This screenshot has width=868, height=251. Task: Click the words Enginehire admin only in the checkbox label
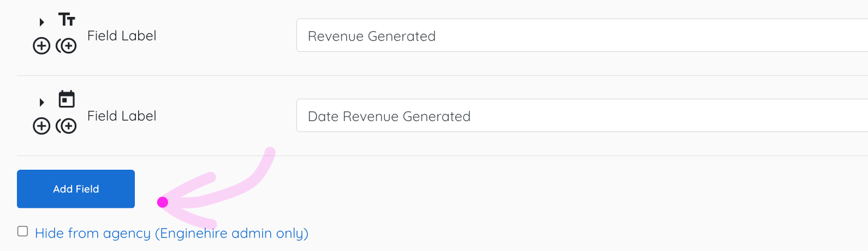coord(232,234)
